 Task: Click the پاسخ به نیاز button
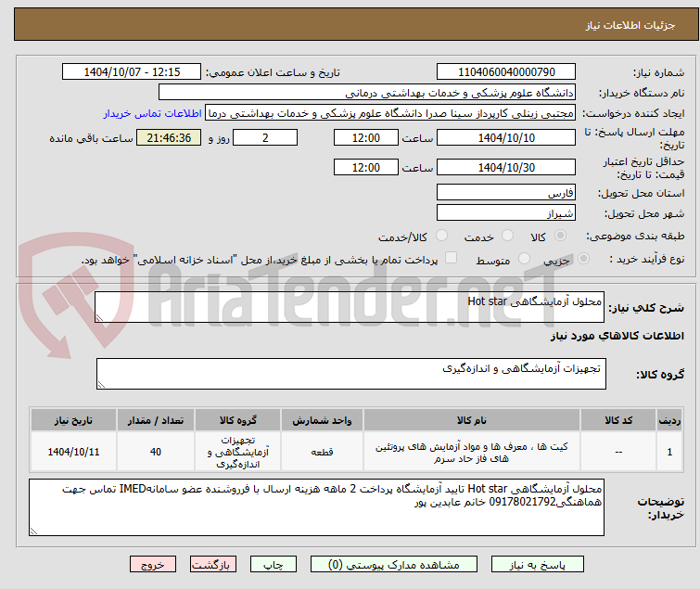[x=537, y=565]
